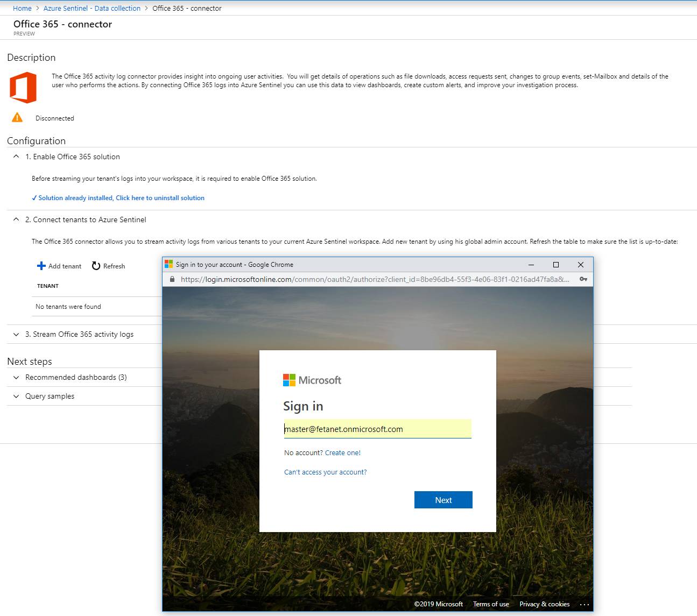Viewport: 697px width, 616px height.
Task: Collapse the Connect tenants to Azure Sentinel section
Action: 16,220
